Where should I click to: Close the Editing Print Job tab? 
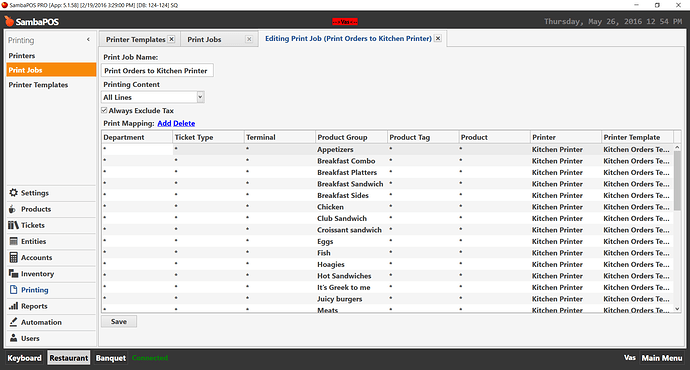click(x=438, y=38)
